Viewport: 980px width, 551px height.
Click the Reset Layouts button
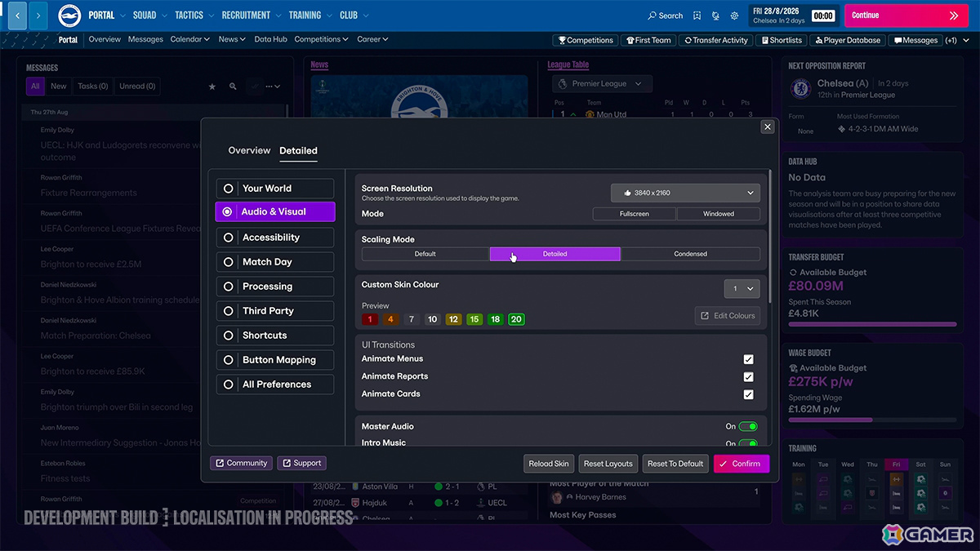[x=608, y=464]
